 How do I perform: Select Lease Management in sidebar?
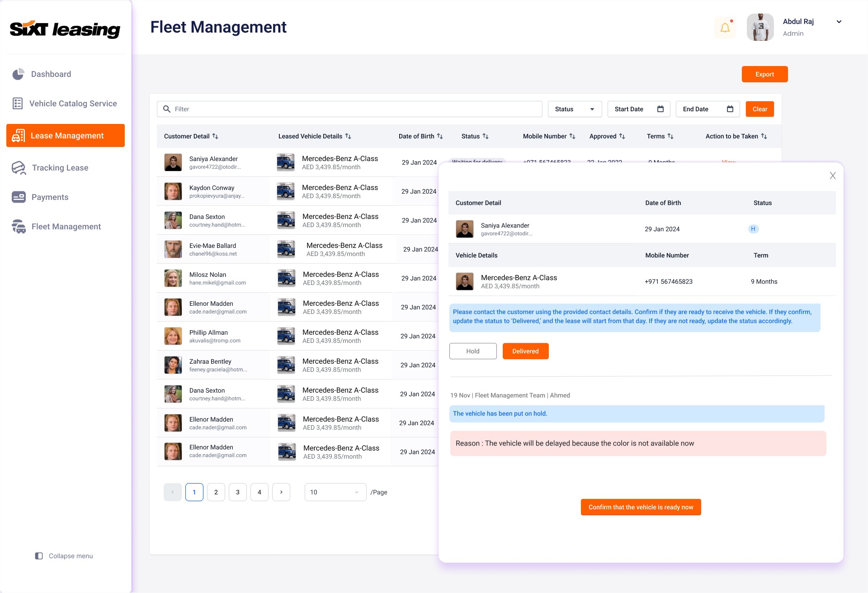[x=66, y=136]
